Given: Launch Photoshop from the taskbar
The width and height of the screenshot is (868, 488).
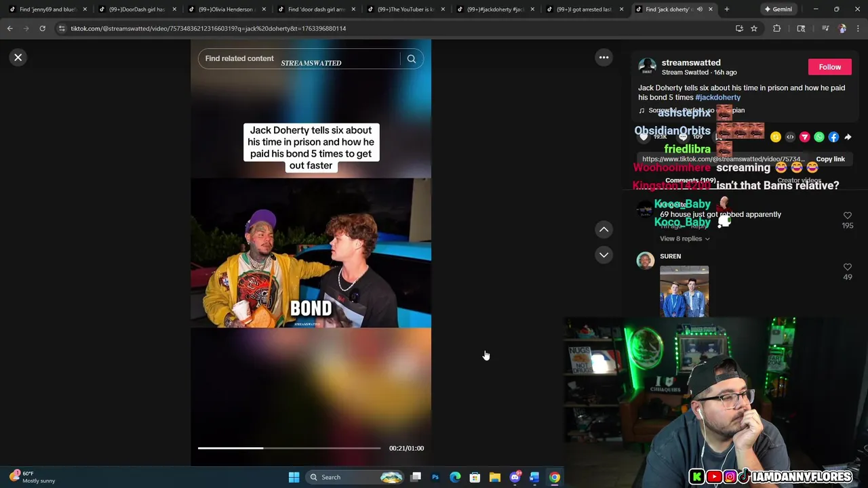Looking at the screenshot, I should coord(435,477).
